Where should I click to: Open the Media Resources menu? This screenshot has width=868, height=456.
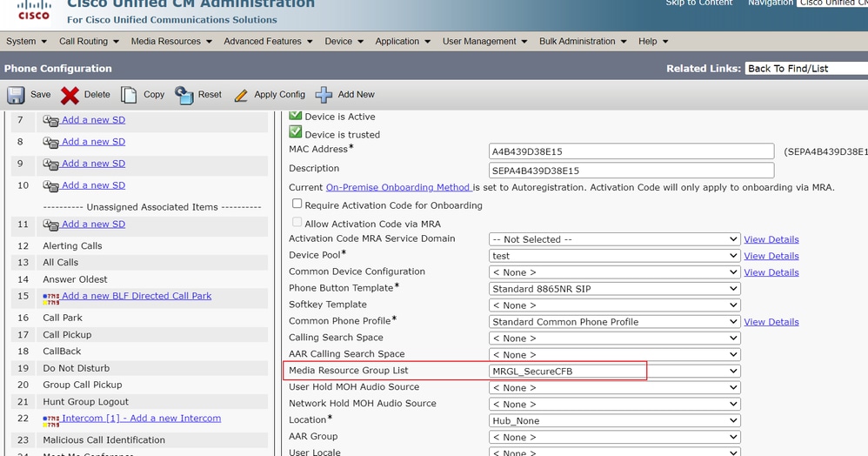click(x=171, y=41)
